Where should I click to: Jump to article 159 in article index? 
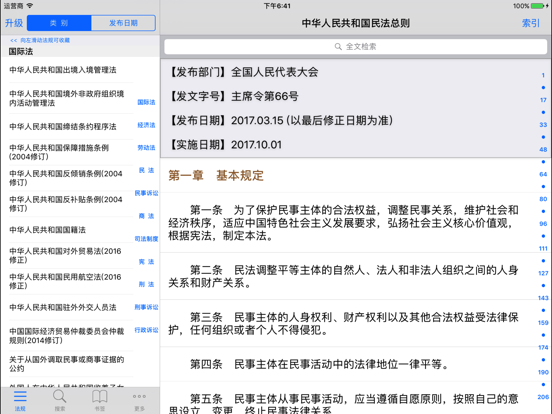tap(543, 322)
